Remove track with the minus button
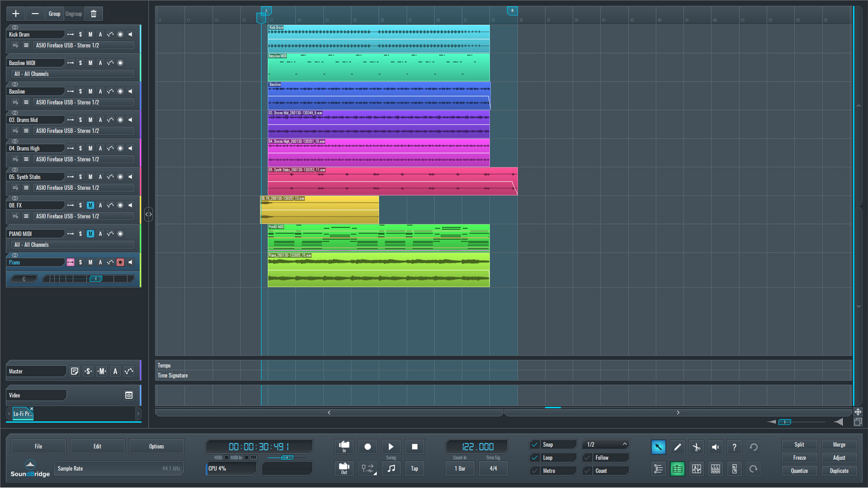Viewport: 868px width, 488px height. click(35, 14)
